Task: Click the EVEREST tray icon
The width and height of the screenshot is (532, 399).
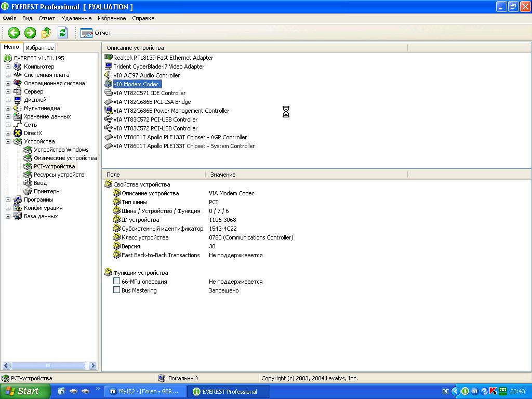Action: tap(465, 391)
